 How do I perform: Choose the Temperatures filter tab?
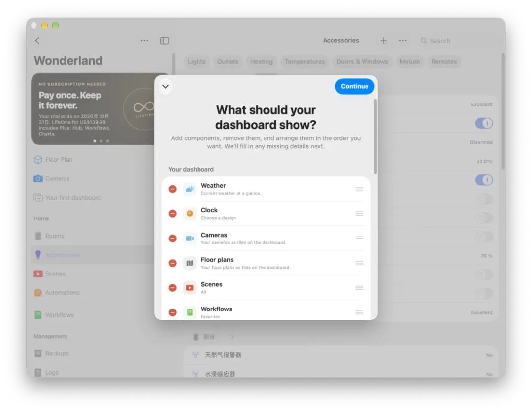[x=305, y=62]
